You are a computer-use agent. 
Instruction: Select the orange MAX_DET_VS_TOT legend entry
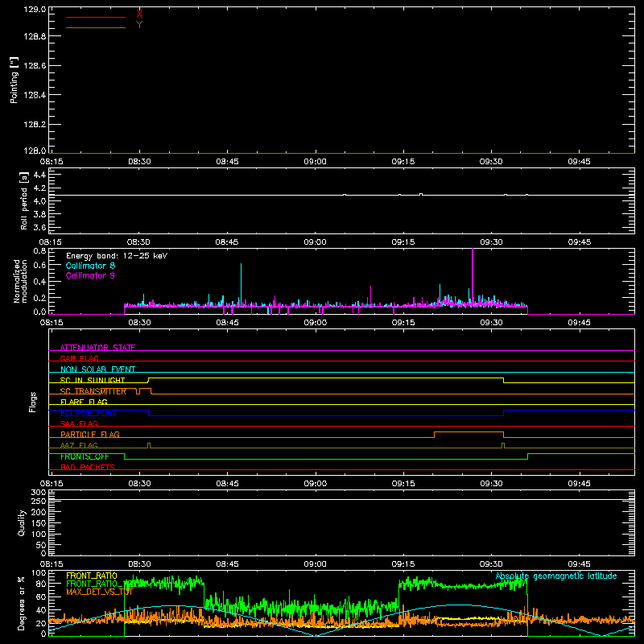100,592
